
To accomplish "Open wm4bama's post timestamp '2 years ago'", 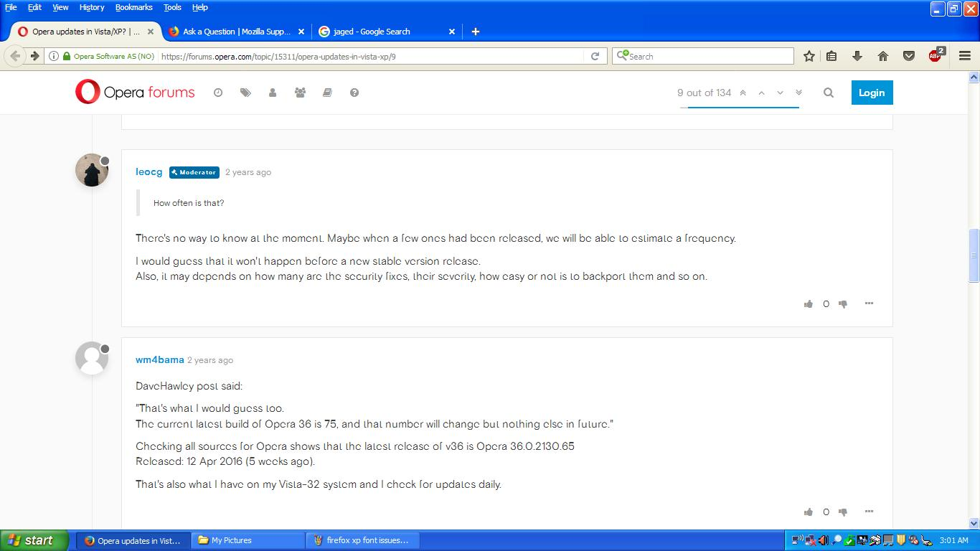I will click(x=210, y=360).
